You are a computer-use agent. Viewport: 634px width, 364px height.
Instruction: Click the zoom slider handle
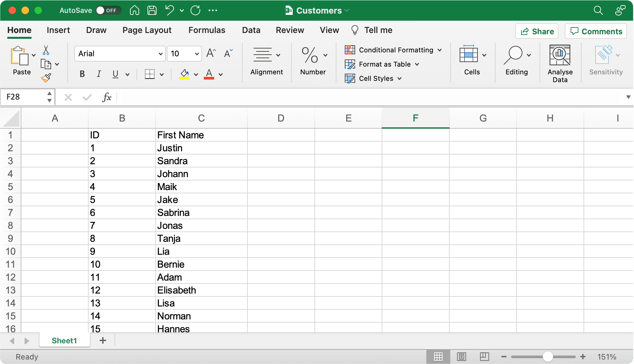pos(547,357)
